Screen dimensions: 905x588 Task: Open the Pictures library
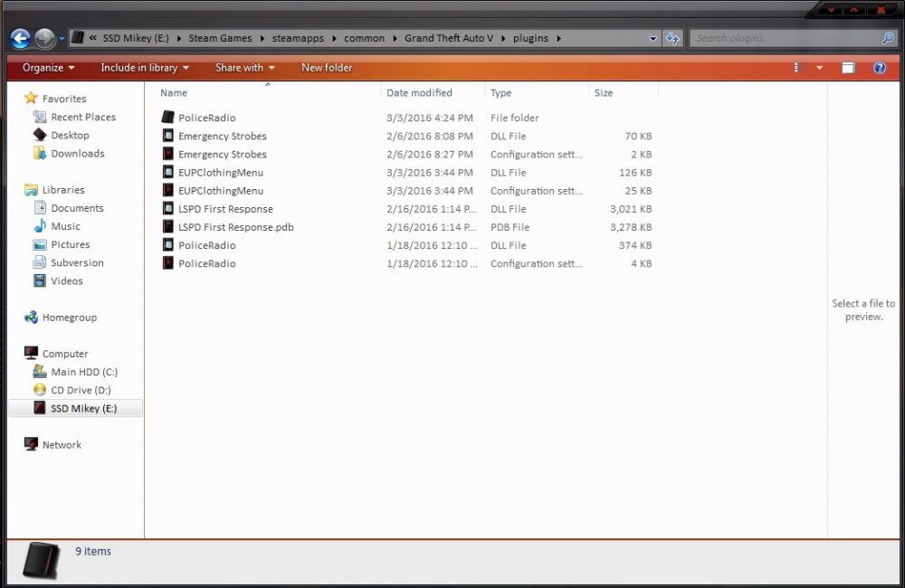(x=70, y=244)
